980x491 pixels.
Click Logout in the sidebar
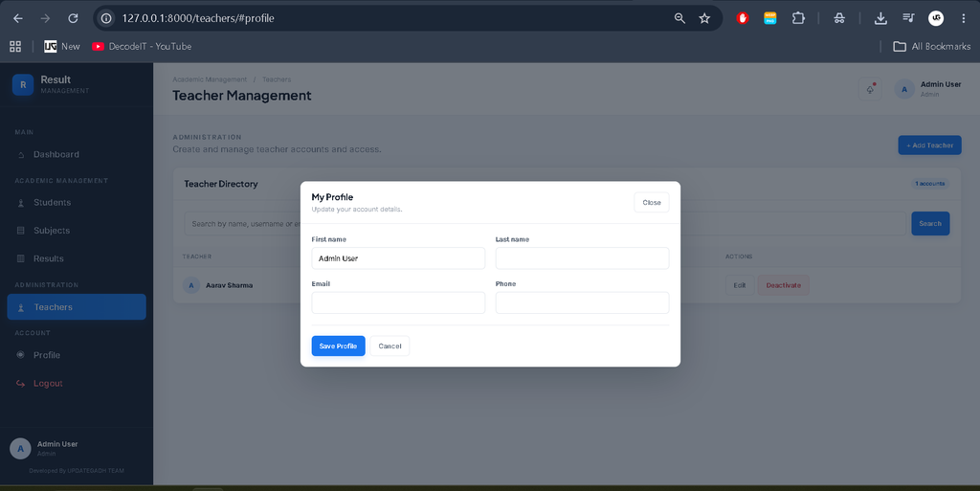77,384
